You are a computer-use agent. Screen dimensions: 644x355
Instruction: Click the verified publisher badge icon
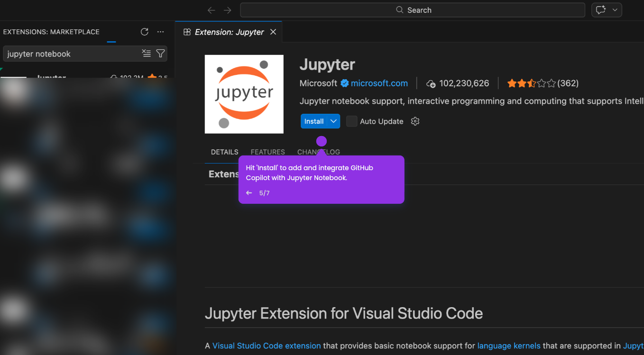pos(345,83)
